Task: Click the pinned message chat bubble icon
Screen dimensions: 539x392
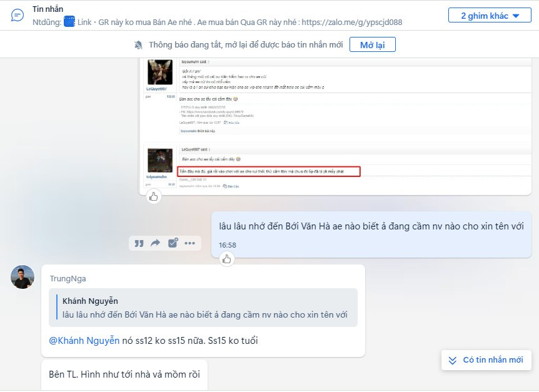Action: point(18,16)
